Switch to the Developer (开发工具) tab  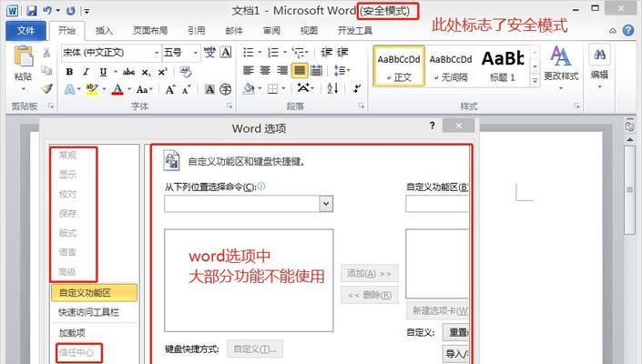click(x=354, y=31)
